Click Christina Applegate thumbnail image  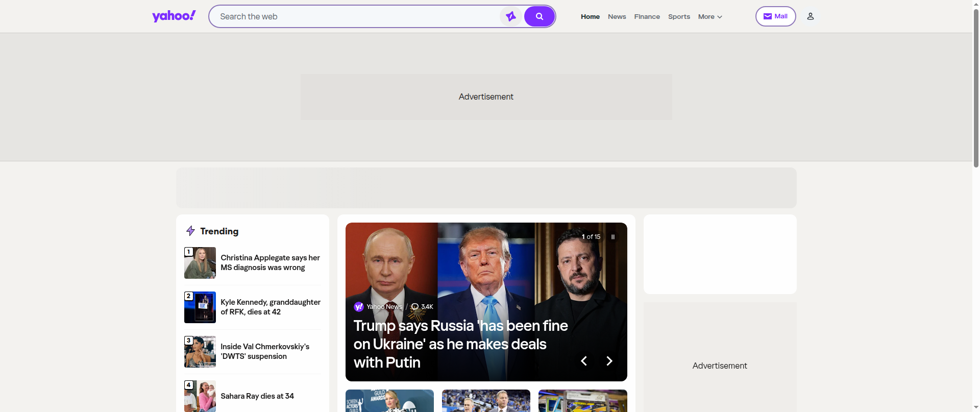point(200,262)
